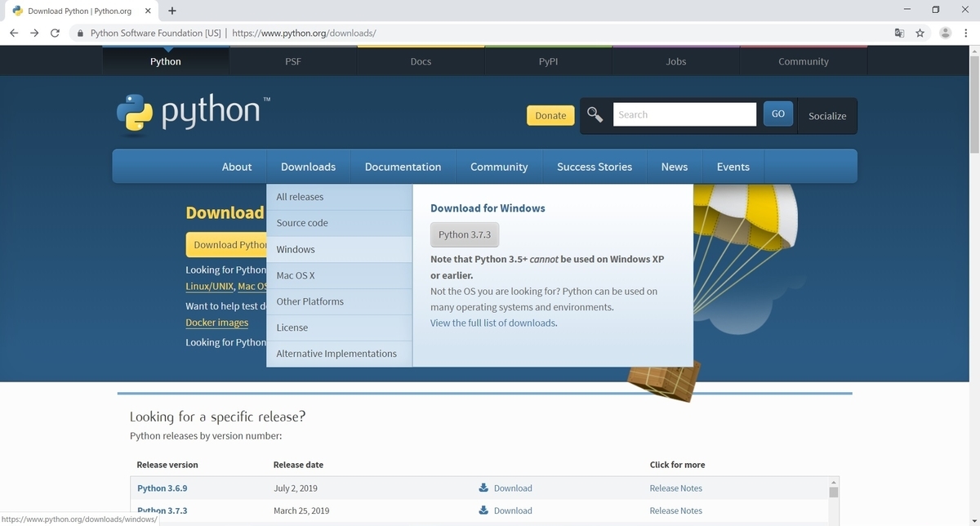Select the Python top site tab
Viewport: 980px width, 526px height.
coord(166,61)
